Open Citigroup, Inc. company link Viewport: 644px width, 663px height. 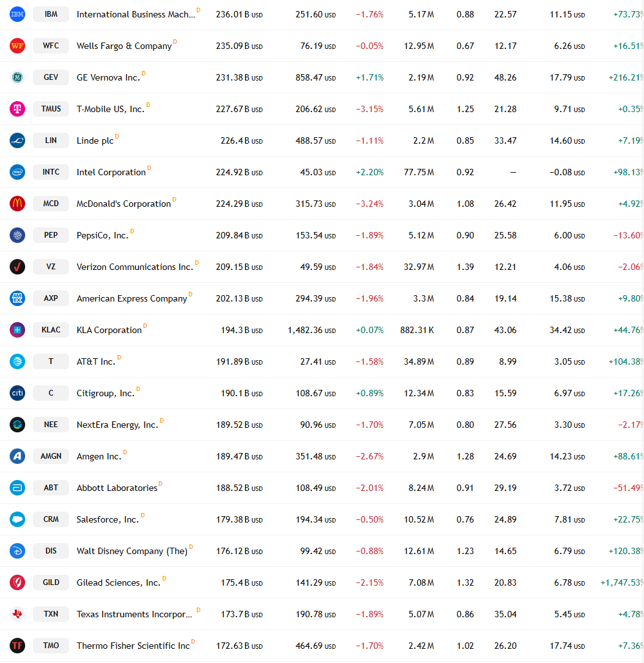coord(106,393)
